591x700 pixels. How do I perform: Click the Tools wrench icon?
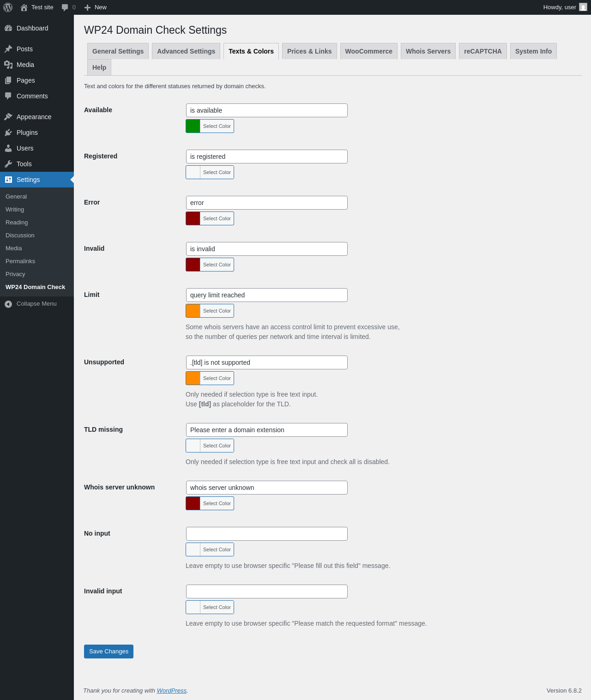8,164
